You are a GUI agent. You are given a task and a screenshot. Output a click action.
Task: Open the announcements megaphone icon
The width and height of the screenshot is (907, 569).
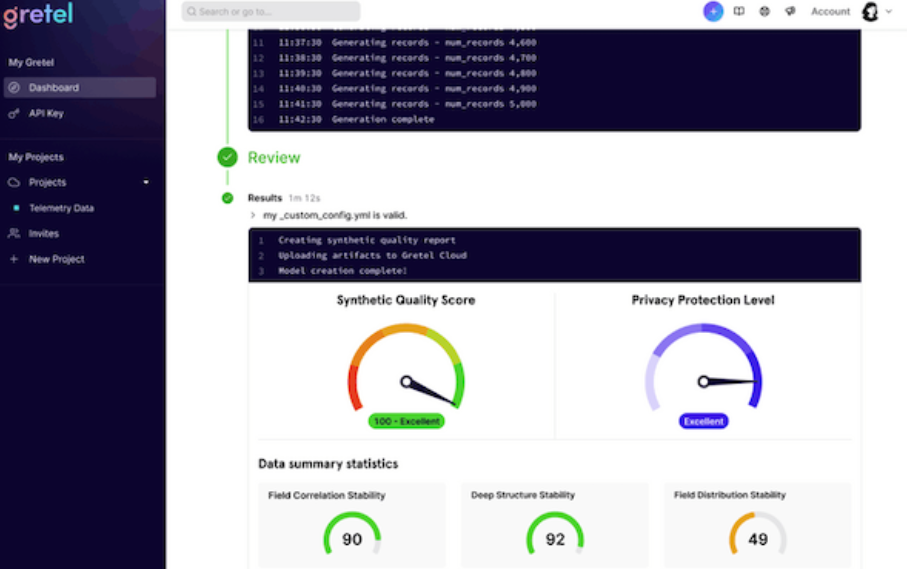point(790,12)
